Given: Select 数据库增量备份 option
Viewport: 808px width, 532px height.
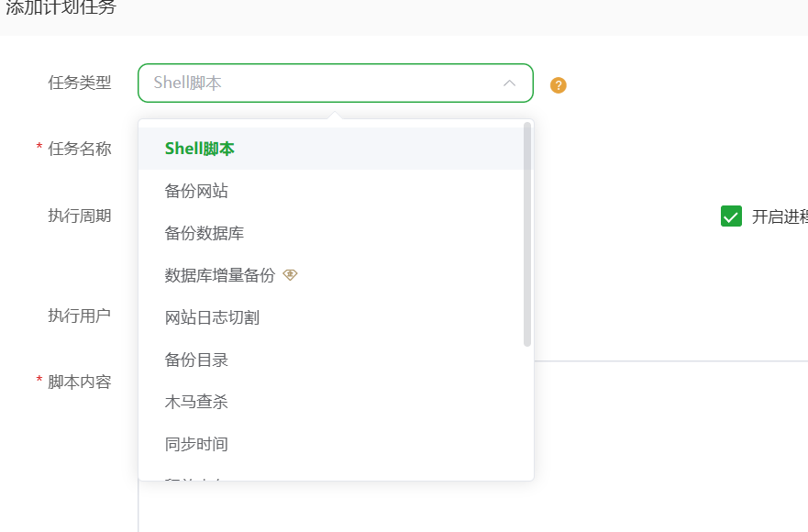Looking at the screenshot, I should (220, 275).
